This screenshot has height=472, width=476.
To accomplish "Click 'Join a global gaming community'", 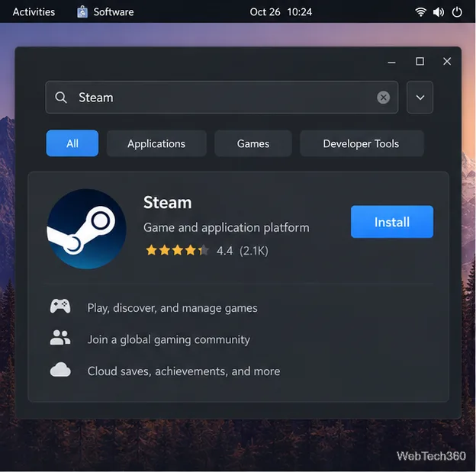I will click(169, 339).
